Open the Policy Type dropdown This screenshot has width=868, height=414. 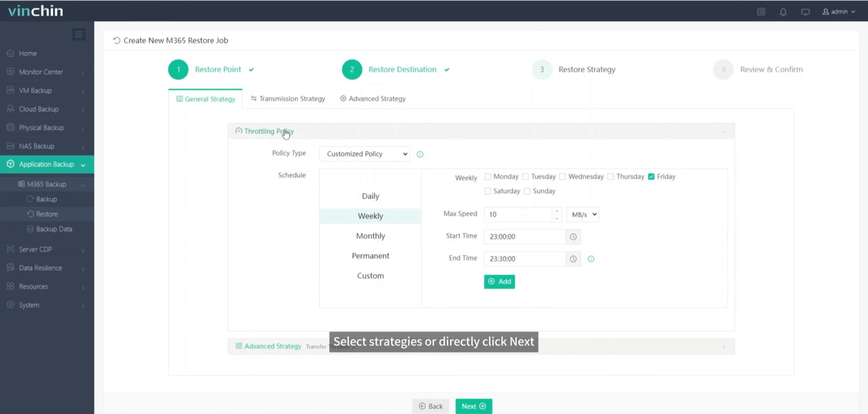pyautogui.click(x=364, y=154)
